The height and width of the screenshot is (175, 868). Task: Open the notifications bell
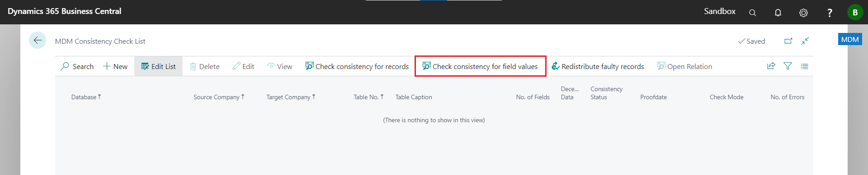(778, 13)
